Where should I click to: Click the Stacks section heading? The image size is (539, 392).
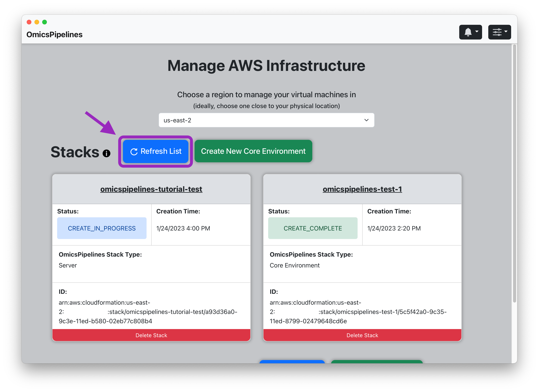[x=75, y=152]
